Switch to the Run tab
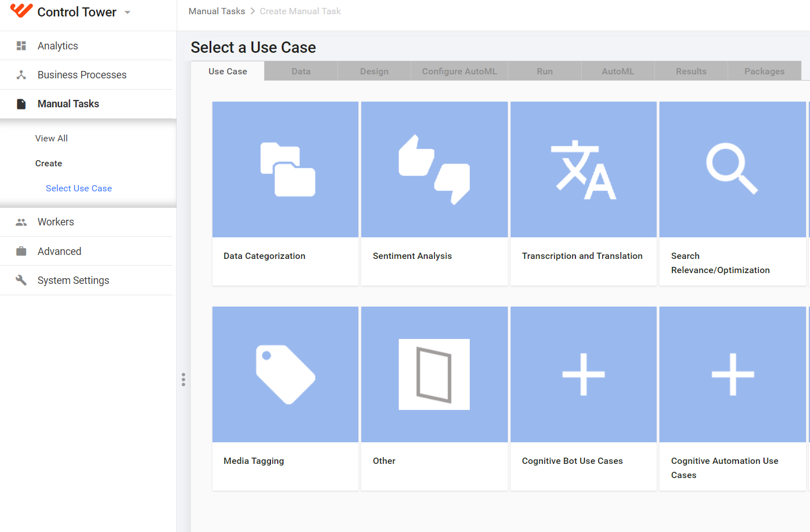 545,71
